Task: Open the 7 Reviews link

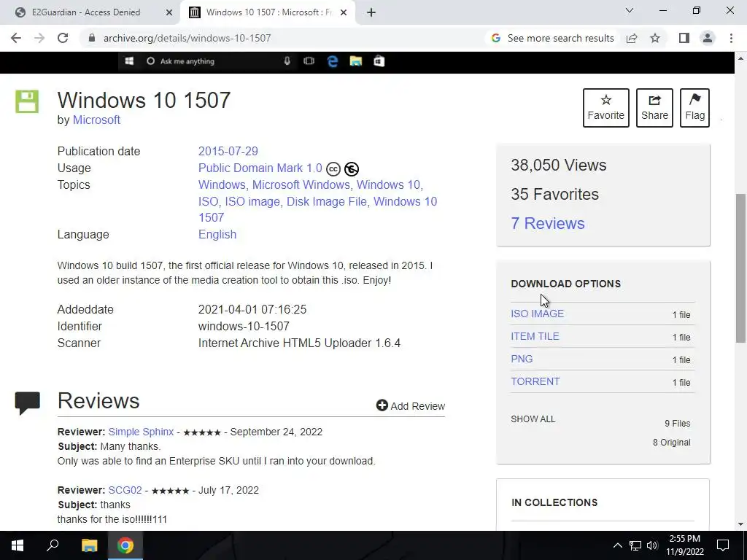Action: pos(548,223)
